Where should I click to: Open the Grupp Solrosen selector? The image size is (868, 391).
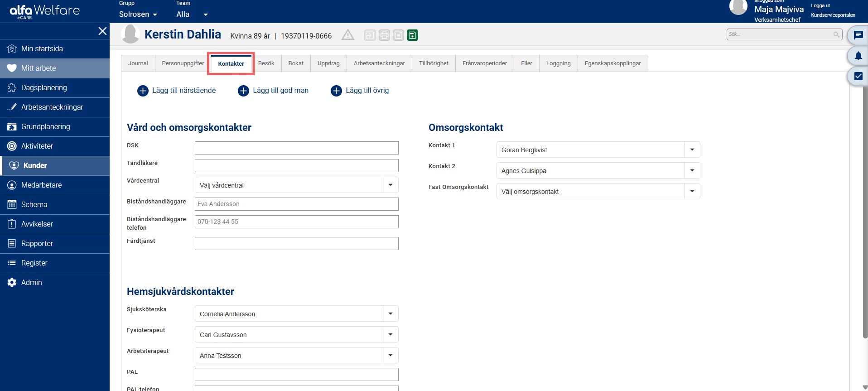138,14
